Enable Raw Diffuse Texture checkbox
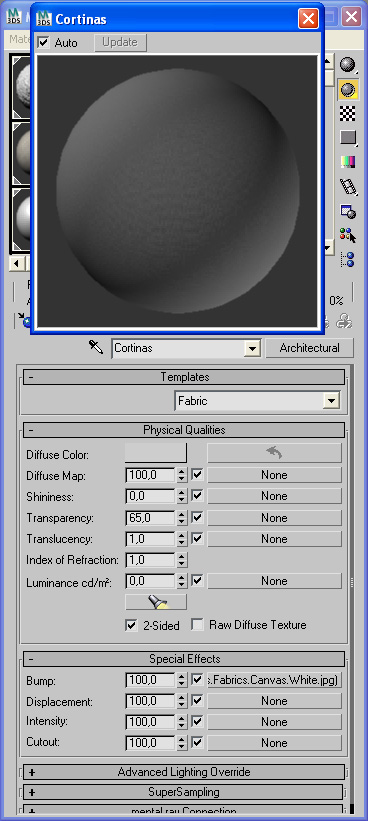Viewport: 368px width, 821px height. [x=197, y=625]
